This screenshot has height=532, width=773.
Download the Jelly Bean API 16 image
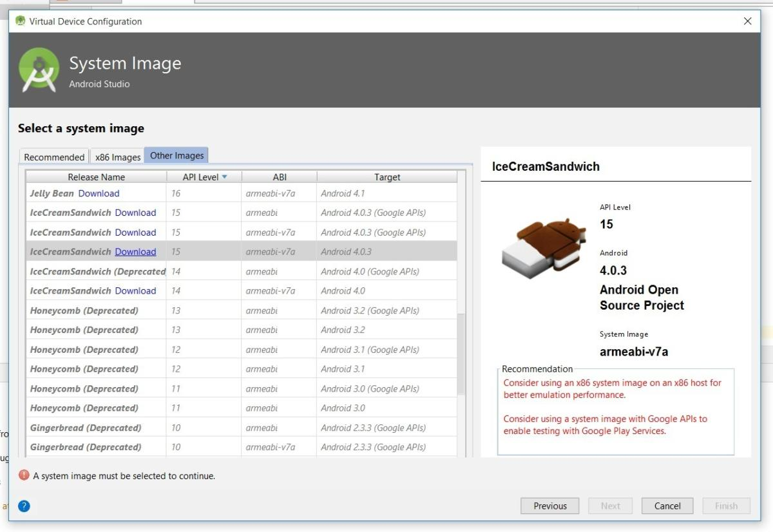(x=99, y=193)
